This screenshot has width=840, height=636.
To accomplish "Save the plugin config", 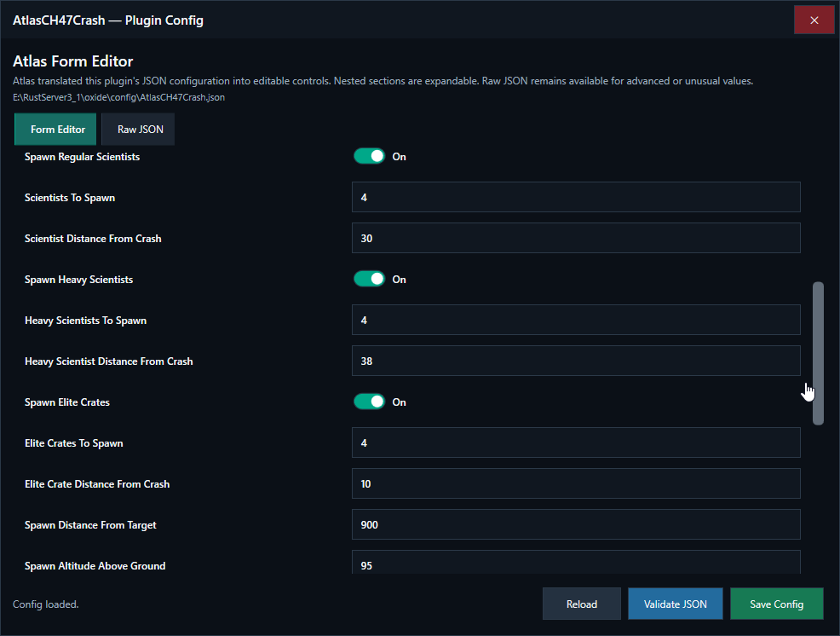I will [777, 604].
